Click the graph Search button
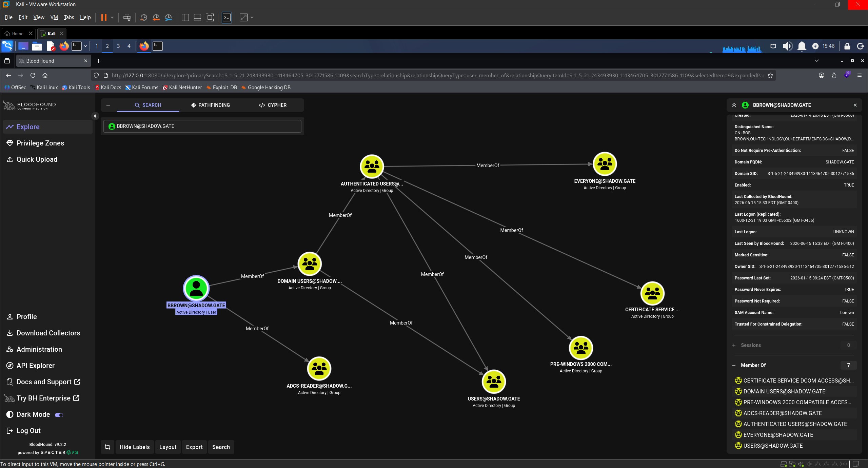The height and width of the screenshot is (468, 868). coord(221,447)
